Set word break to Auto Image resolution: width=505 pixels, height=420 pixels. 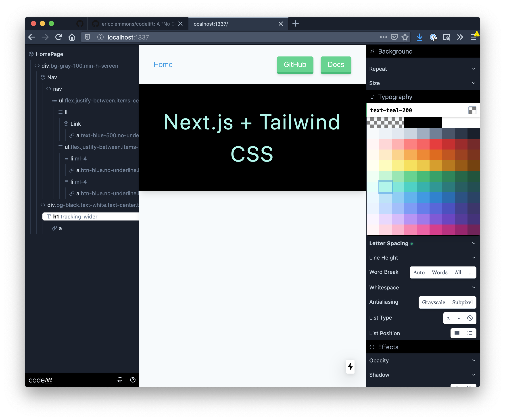[419, 272]
